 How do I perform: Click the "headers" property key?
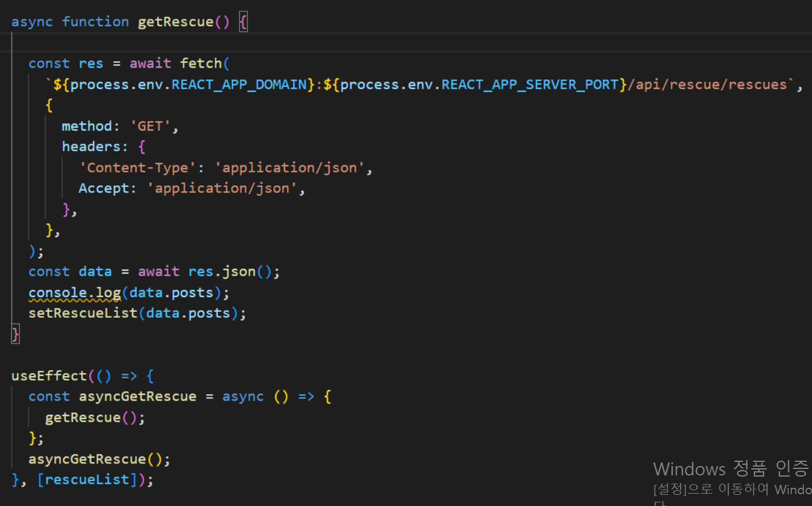[x=91, y=147]
